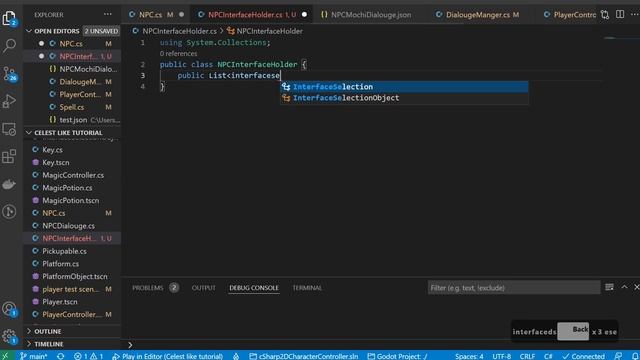The image size is (640, 360).
Task: Click the compare changes icon in editor toolbar
Action: coord(605,15)
